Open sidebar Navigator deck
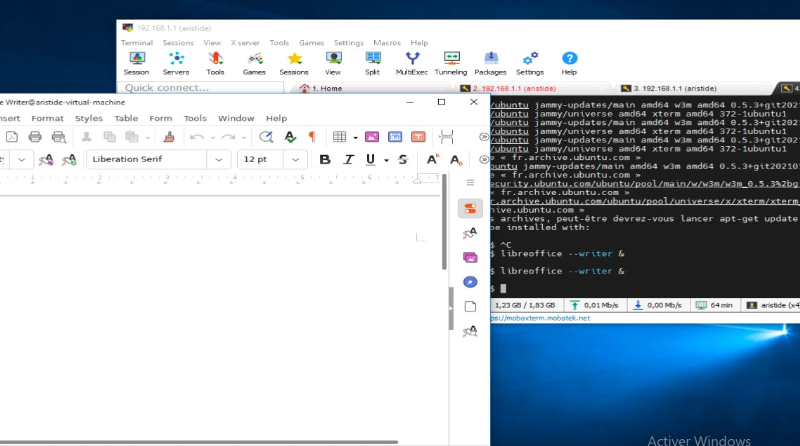 click(470, 282)
